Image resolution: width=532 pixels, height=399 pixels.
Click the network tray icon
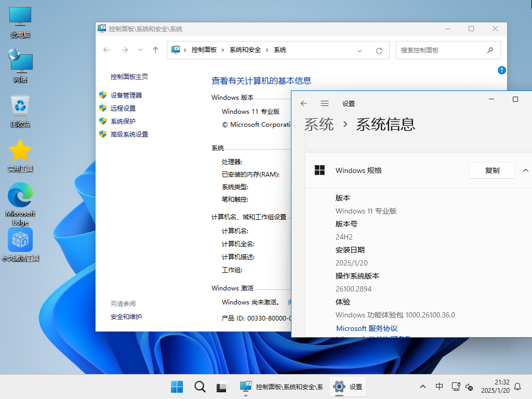[x=456, y=387]
